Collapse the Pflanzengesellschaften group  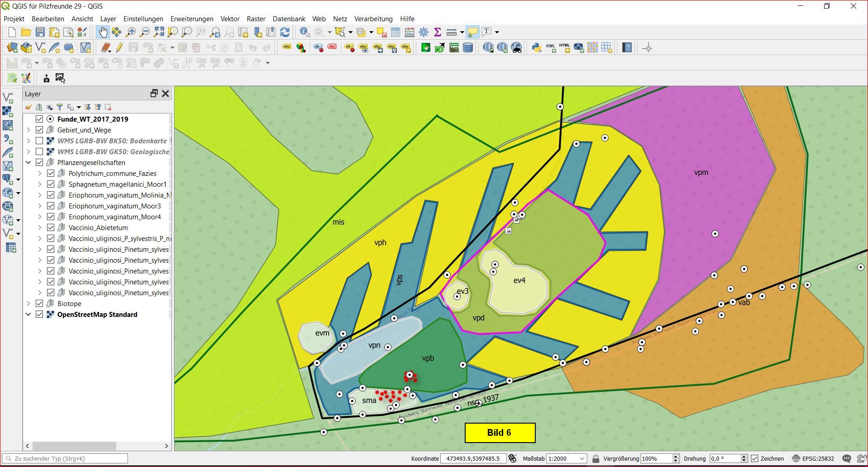[x=28, y=162]
